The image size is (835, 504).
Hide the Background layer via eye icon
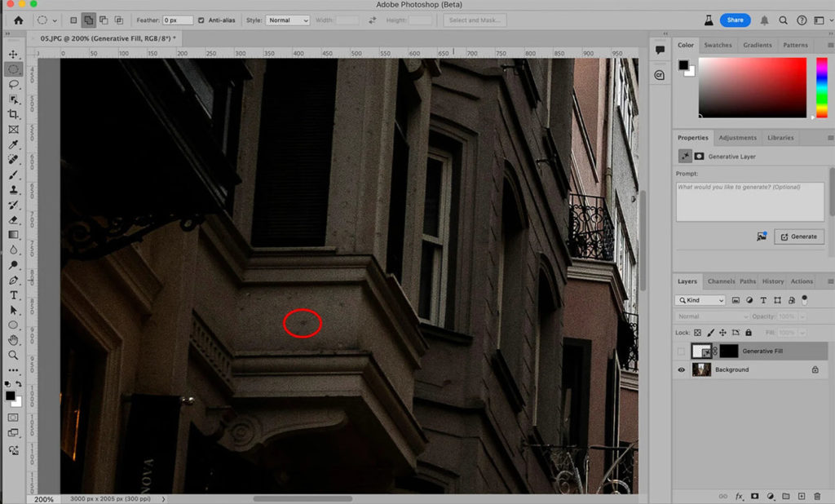coord(682,369)
